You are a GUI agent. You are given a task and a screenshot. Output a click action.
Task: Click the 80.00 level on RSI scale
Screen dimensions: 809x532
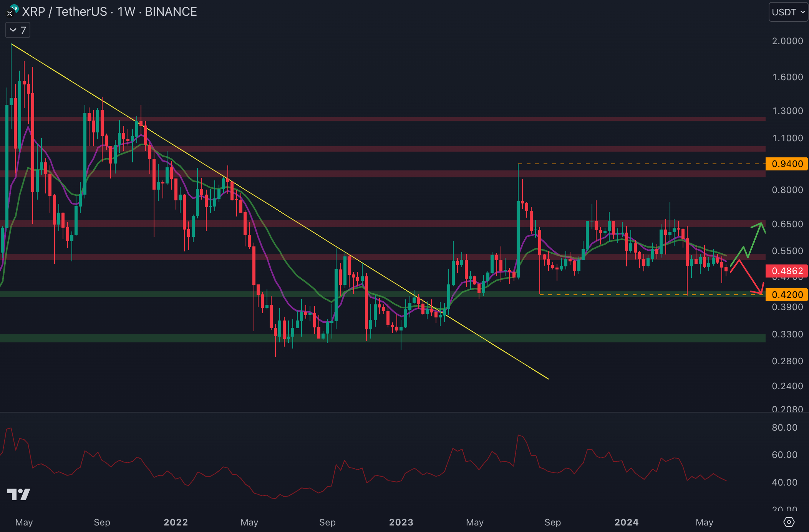point(784,428)
